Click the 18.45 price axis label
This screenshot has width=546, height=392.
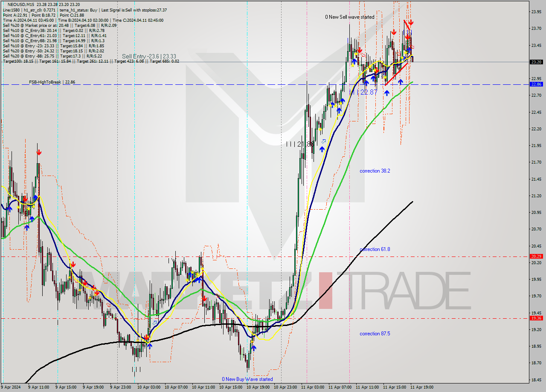pyautogui.click(x=536, y=380)
